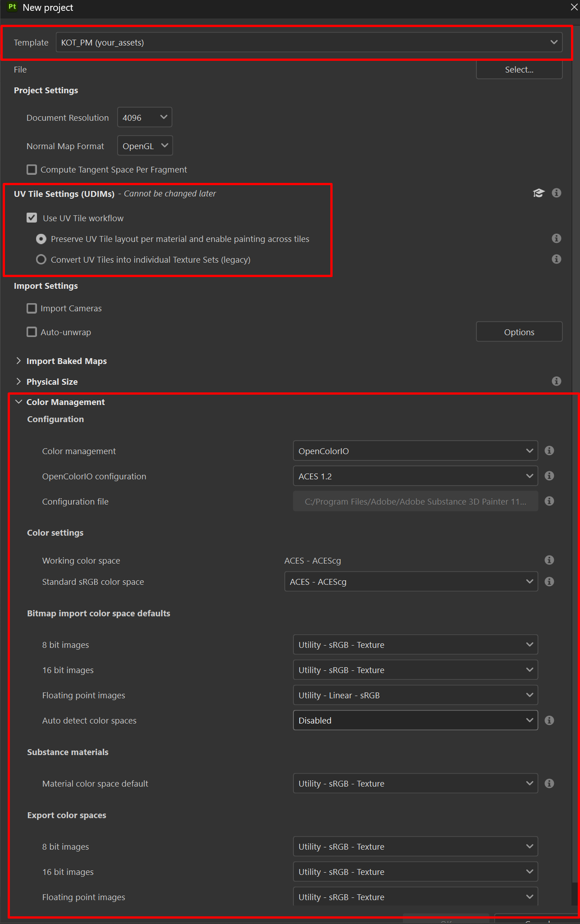Open OpenColorIO configuration ACES 1.2 dropdown
The height and width of the screenshot is (924, 580).
tap(416, 476)
